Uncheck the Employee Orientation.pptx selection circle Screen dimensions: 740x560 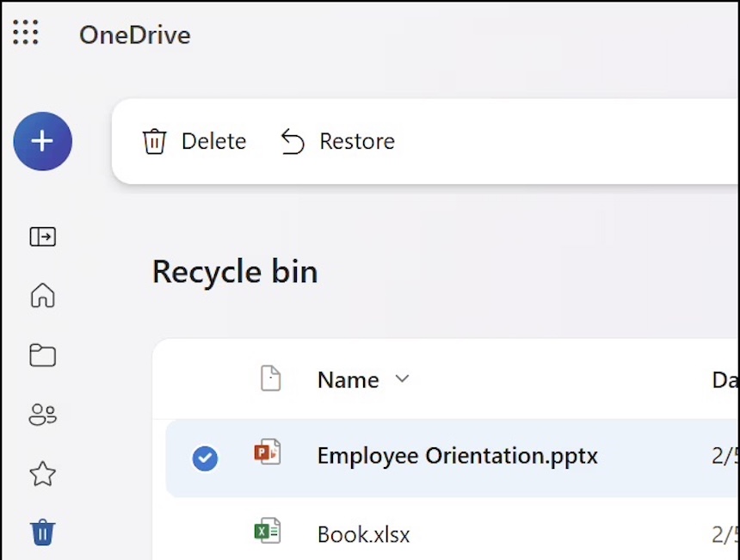click(x=205, y=458)
